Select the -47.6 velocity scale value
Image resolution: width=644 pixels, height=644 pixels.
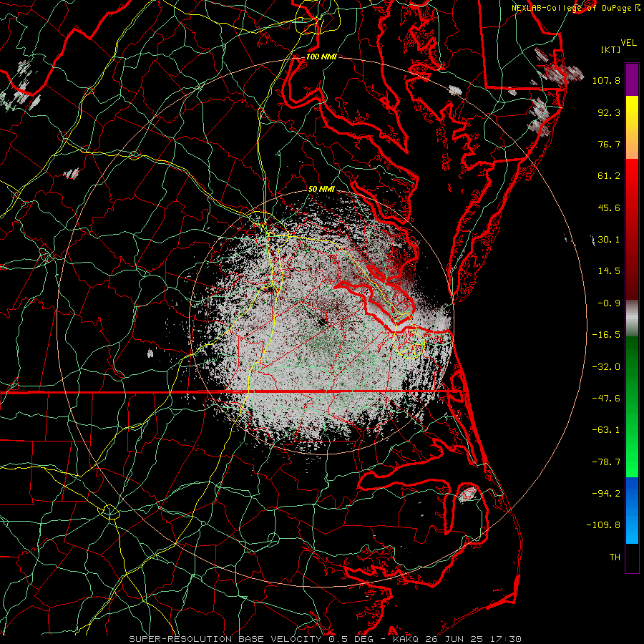[x=606, y=399]
